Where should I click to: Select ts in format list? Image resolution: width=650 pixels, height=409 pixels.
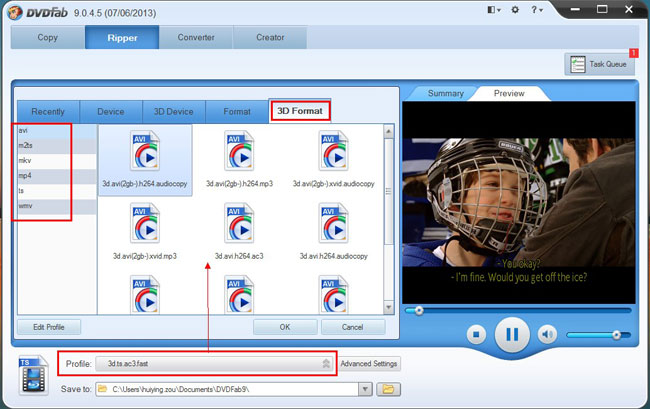tap(57, 191)
